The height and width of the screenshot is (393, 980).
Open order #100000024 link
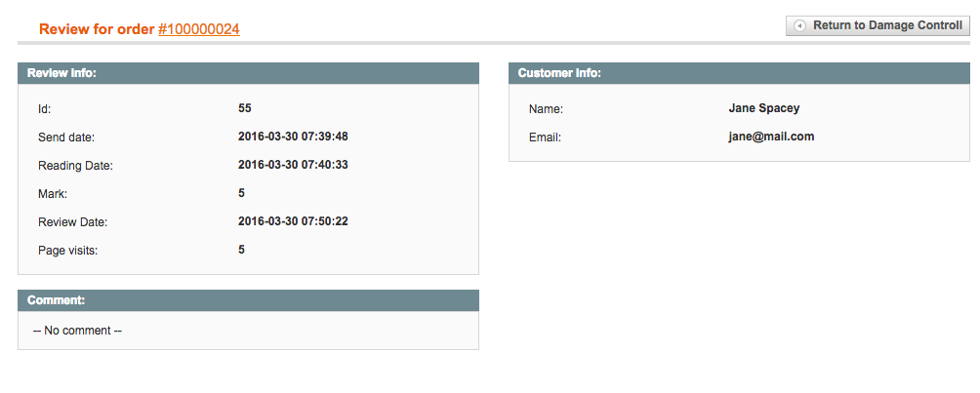199,30
